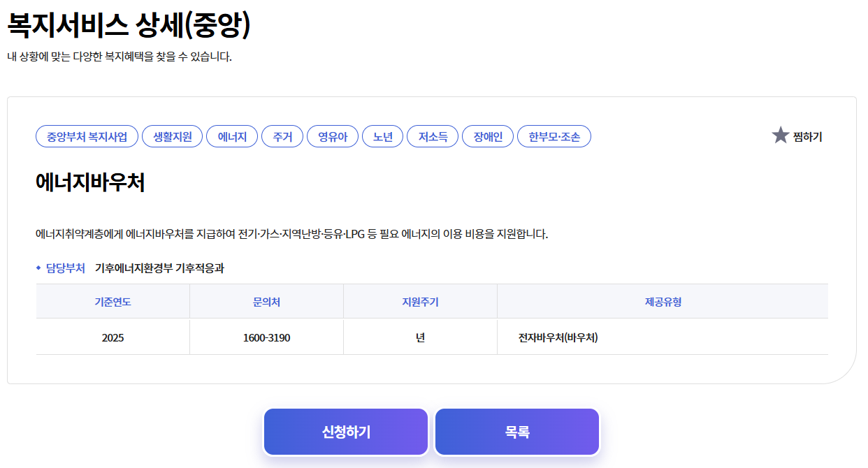Screen dimensions: 868x468
Task: Click the 영유아 category tag
Action: [332, 136]
